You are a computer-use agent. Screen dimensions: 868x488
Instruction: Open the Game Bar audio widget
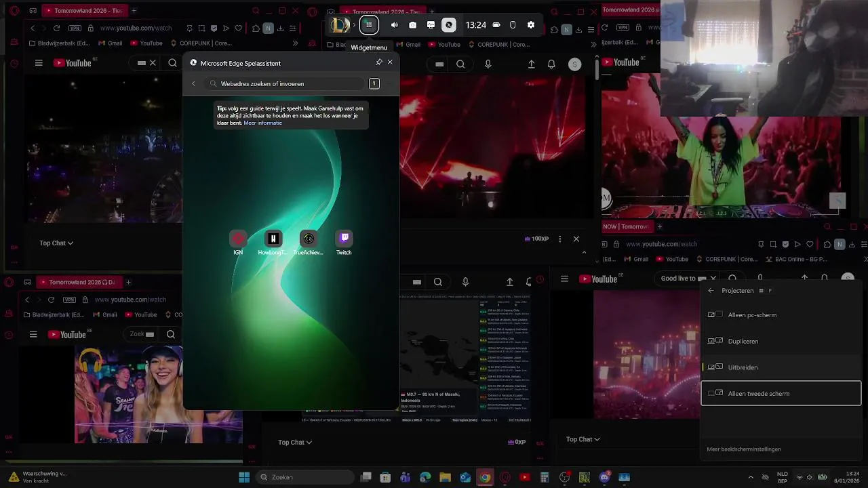(395, 25)
